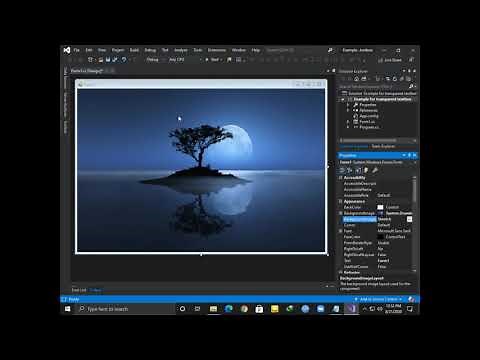Switch to the Team Explorer tab
Image resolution: width=480 pixels, height=360 pixels.
click(x=383, y=146)
